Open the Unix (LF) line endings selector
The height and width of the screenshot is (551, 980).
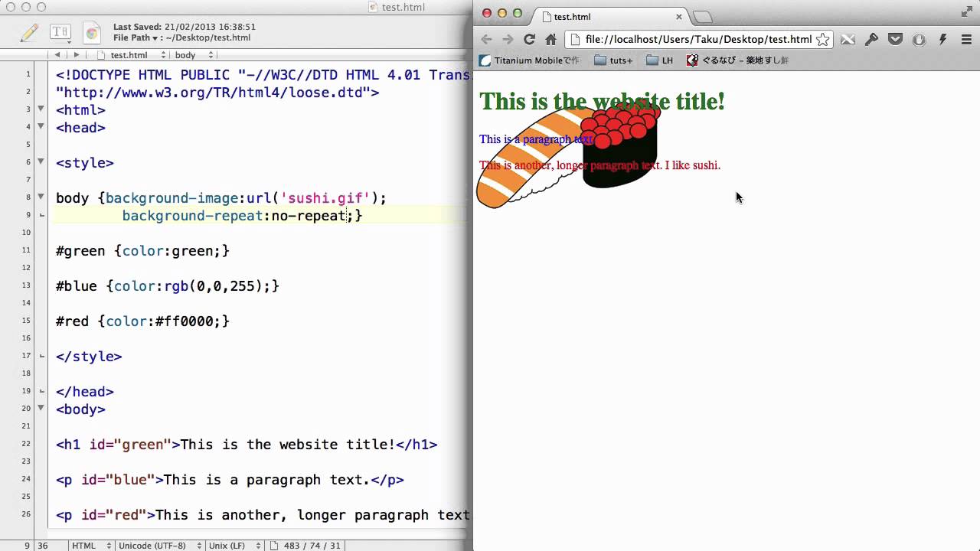pos(236,546)
